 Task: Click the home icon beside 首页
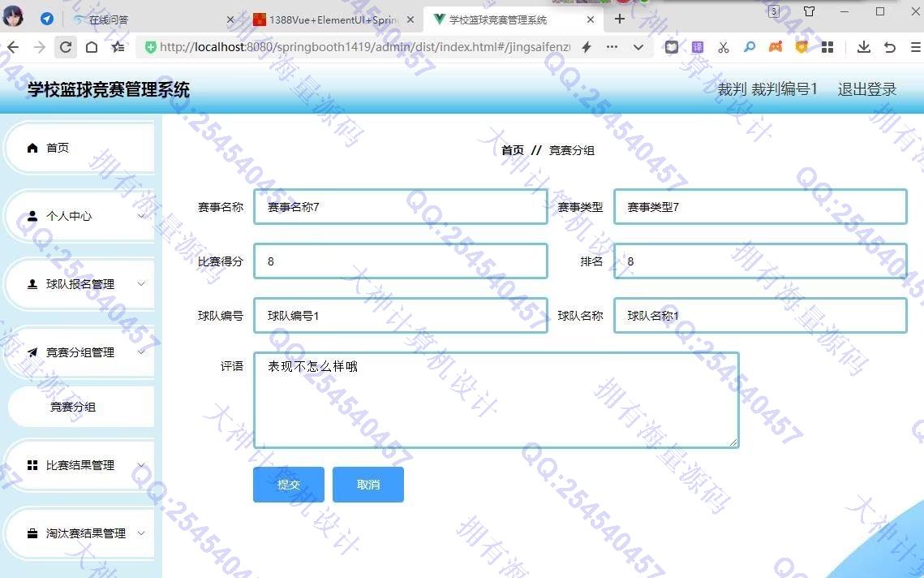[32, 148]
